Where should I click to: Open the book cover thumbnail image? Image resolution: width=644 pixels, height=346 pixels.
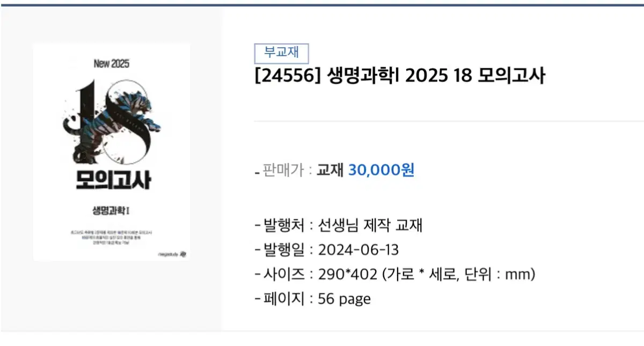(112, 152)
